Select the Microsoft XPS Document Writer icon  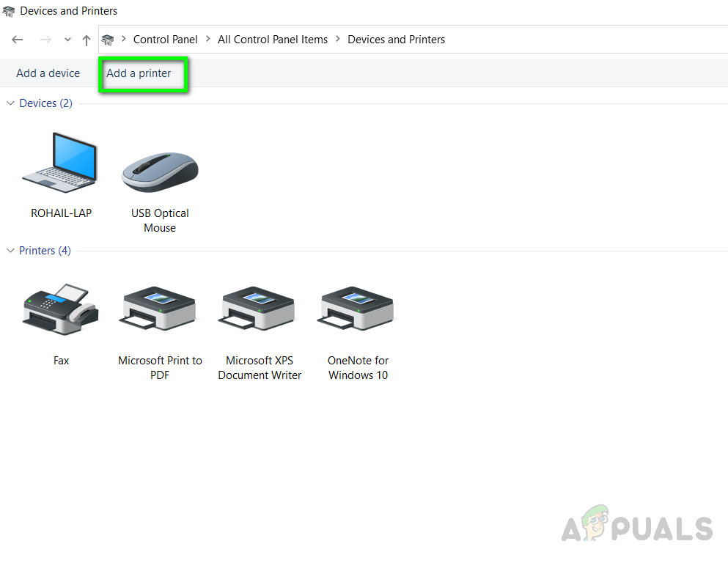pyautogui.click(x=259, y=308)
